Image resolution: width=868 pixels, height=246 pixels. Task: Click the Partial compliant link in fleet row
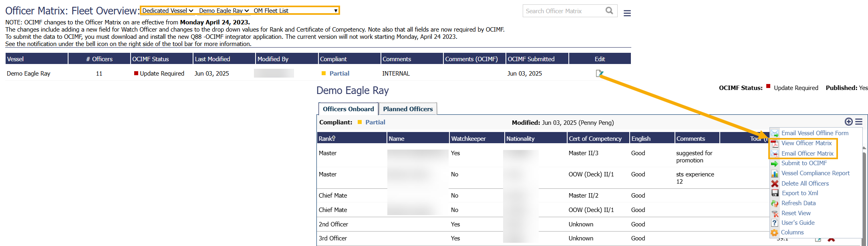coord(339,74)
